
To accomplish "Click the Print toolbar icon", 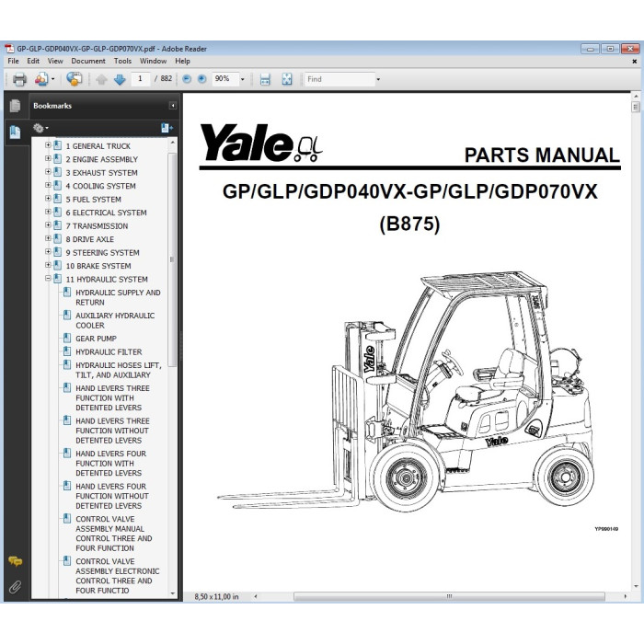I will (x=19, y=79).
